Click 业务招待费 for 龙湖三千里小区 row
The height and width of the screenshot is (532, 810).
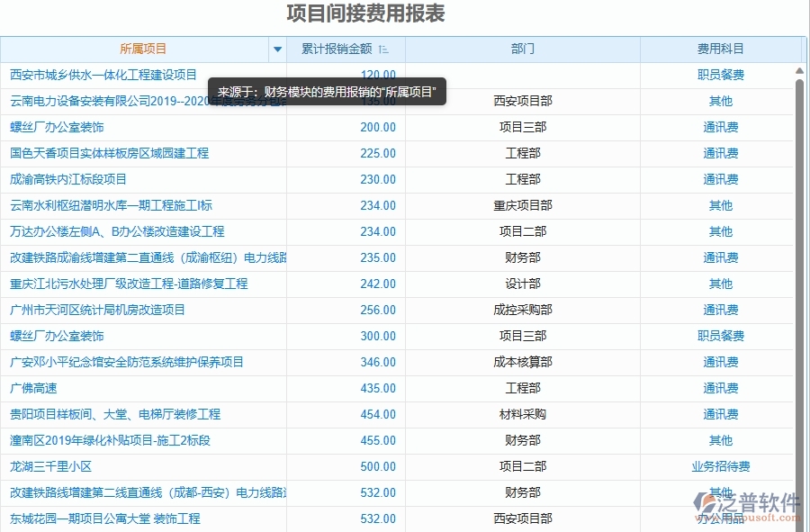pos(720,466)
